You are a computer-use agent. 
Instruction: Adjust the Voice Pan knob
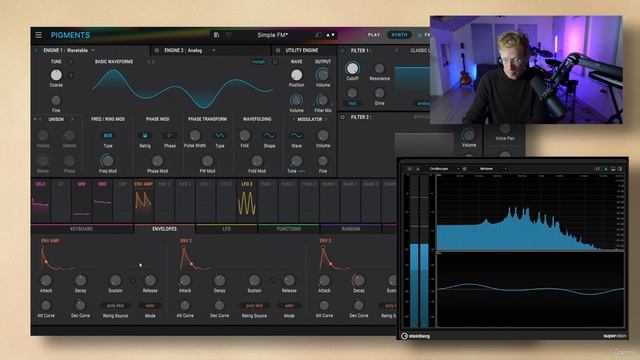coord(505,129)
